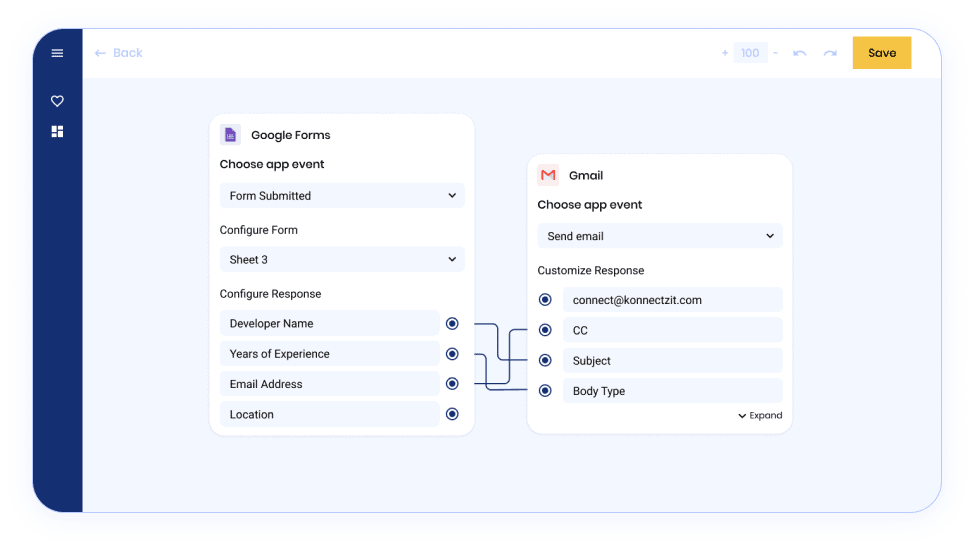Select the Location connector radio
The image size is (974, 549).
click(452, 414)
